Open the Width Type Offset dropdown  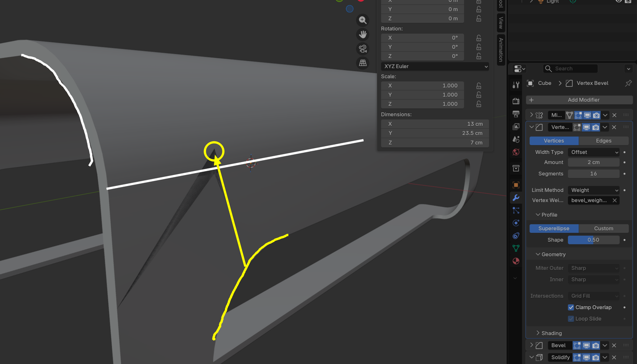pyautogui.click(x=594, y=152)
